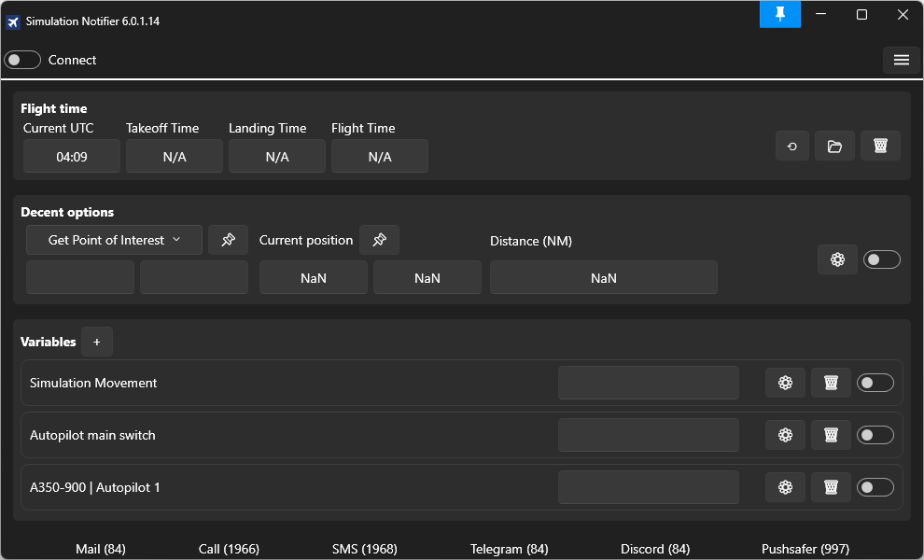Open the hamburger menu

tap(901, 60)
